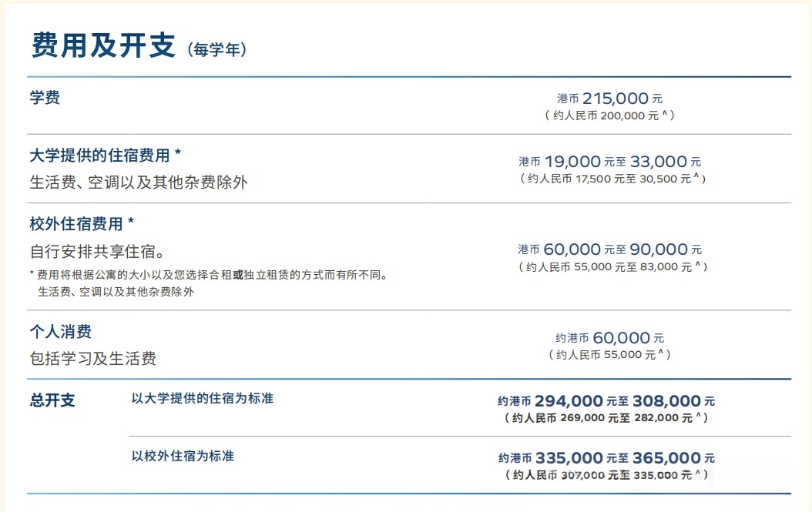Click 约港币 294,000 元至 308,000 元 total
The height and width of the screenshot is (512, 812).
click(x=606, y=401)
